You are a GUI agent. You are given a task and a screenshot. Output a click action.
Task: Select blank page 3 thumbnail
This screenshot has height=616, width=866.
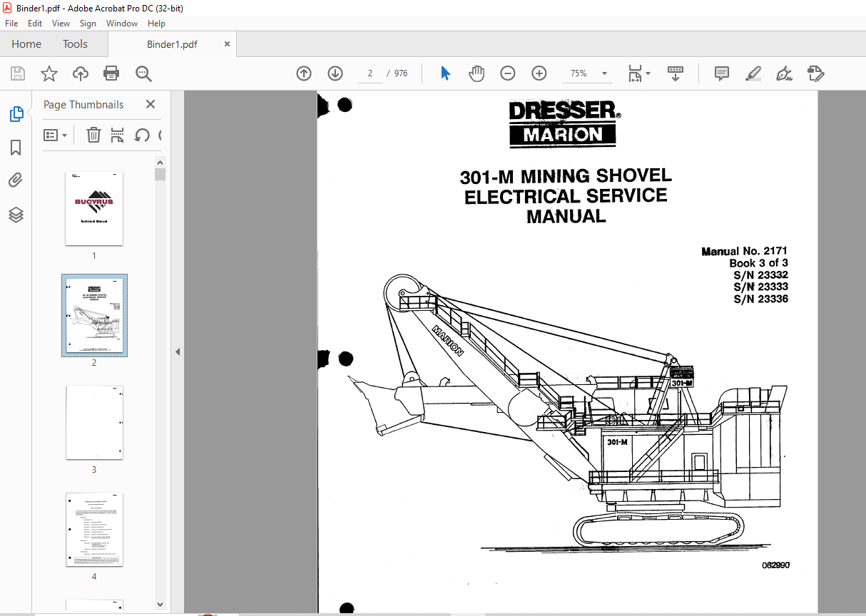pos(94,423)
